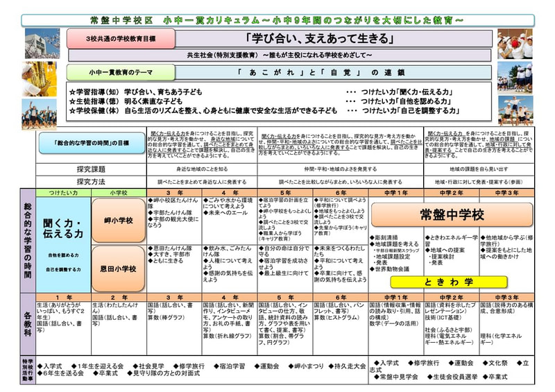The height and width of the screenshot is (392, 555).
Task: Select the text 算数(棒グラフ)
Action: (x=166, y=317)
